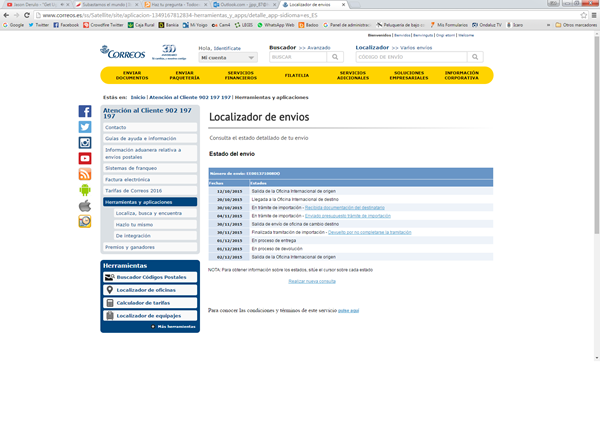This screenshot has width=600, height=429.
Task: Reload the page with refresh icon
Action: tap(27, 15)
